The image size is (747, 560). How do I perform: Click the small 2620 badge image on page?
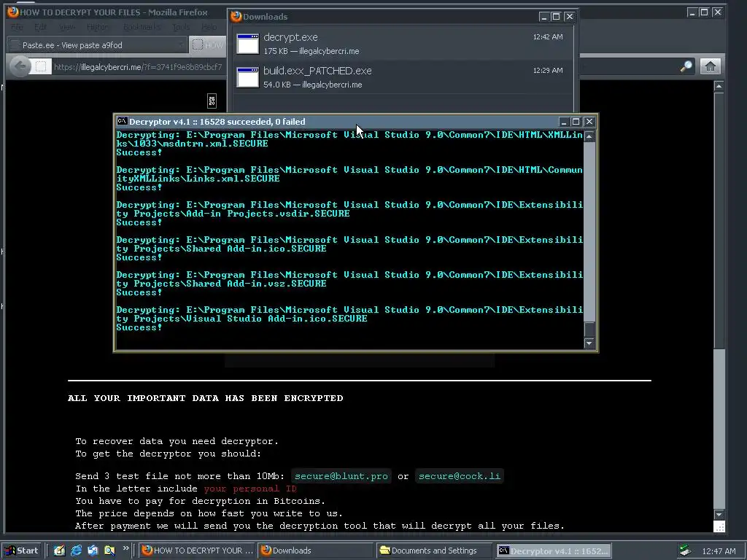[212, 101]
